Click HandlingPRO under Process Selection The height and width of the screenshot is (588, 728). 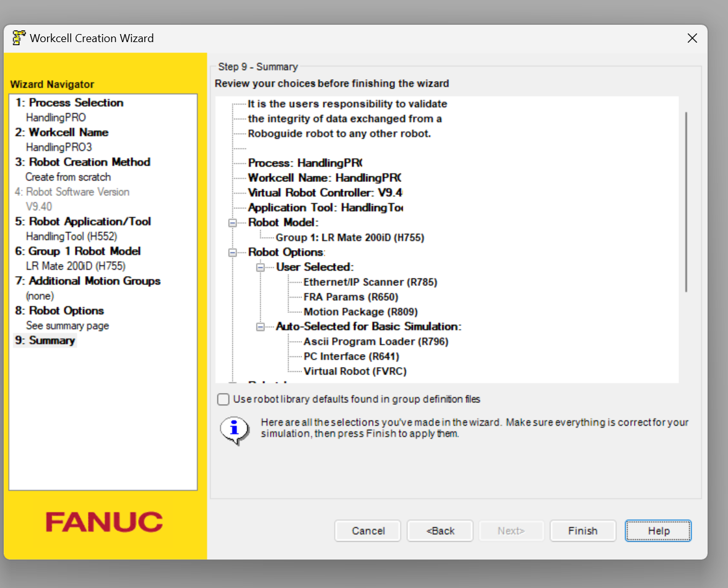[x=56, y=118]
